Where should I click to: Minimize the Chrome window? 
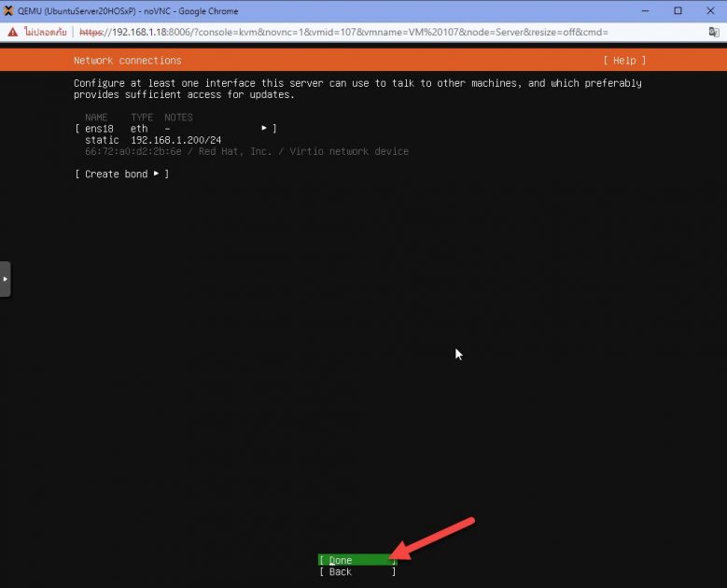pos(646,10)
